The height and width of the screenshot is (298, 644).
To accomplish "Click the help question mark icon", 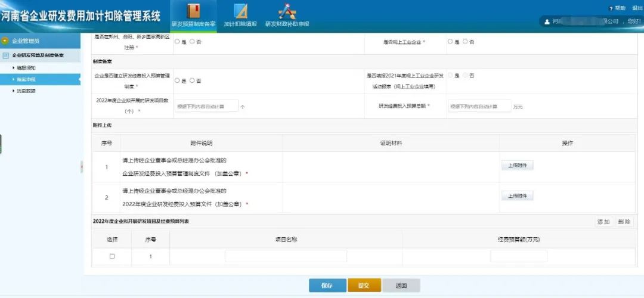I will 611,8.
